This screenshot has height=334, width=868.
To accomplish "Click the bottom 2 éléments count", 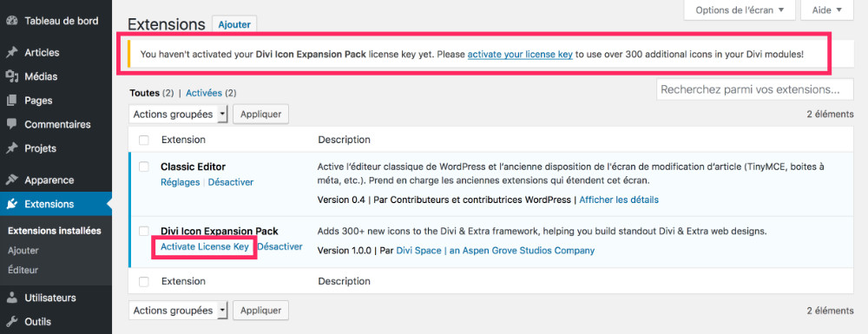I will 831,311.
